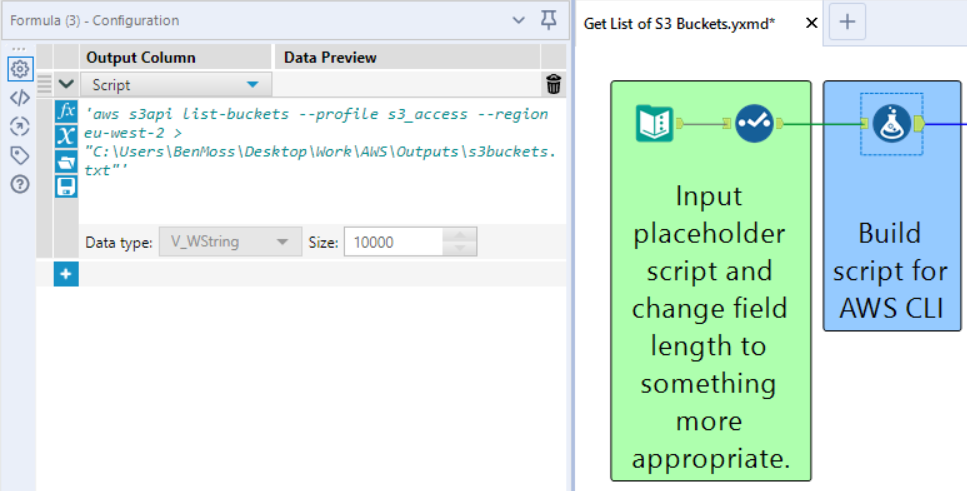Open the X columns and constants list
The height and width of the screenshot is (491, 967).
(x=66, y=136)
